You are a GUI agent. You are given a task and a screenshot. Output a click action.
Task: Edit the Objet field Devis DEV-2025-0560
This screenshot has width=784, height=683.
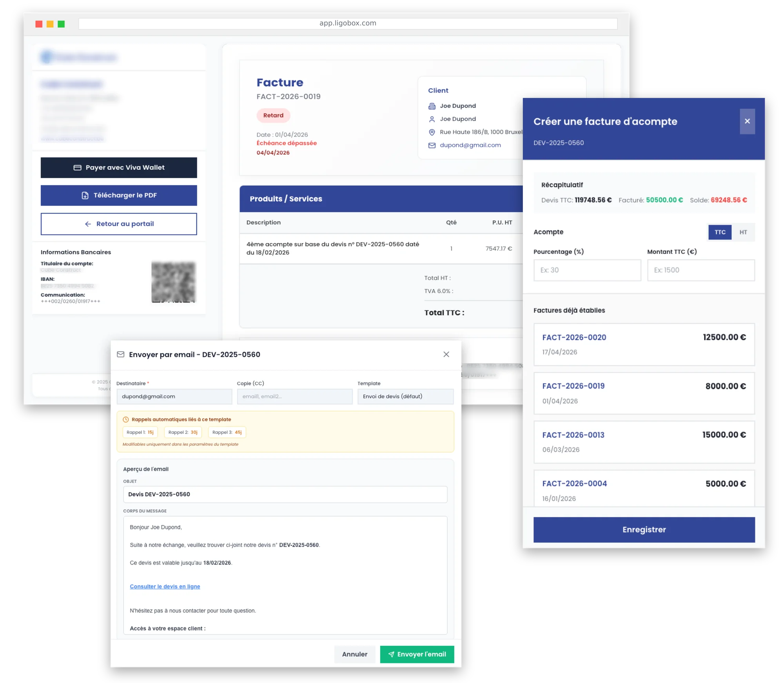click(x=285, y=495)
